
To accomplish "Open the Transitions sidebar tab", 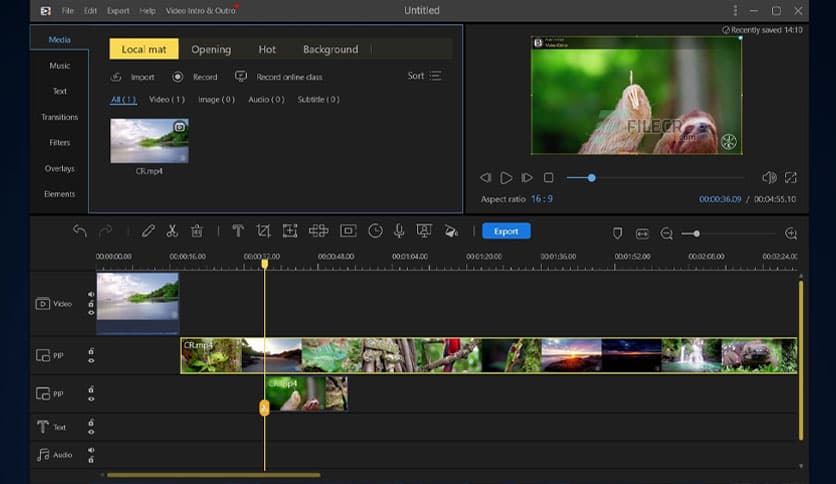I will point(60,117).
